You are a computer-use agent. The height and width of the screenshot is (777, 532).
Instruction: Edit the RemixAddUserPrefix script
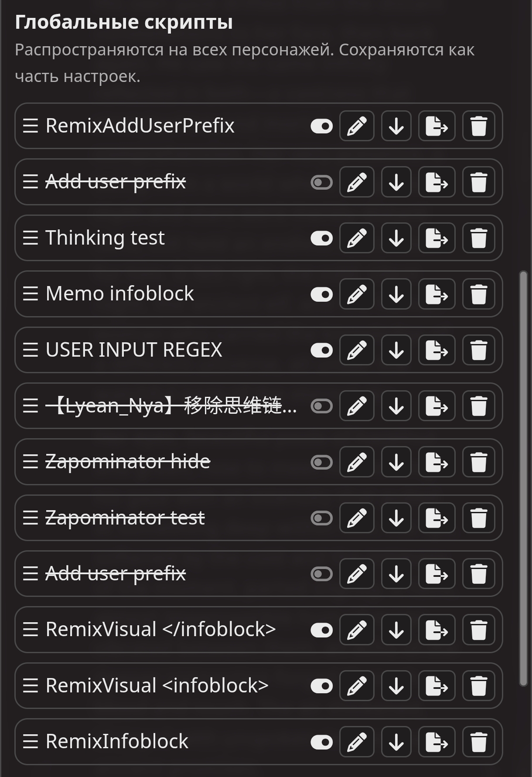click(x=357, y=126)
